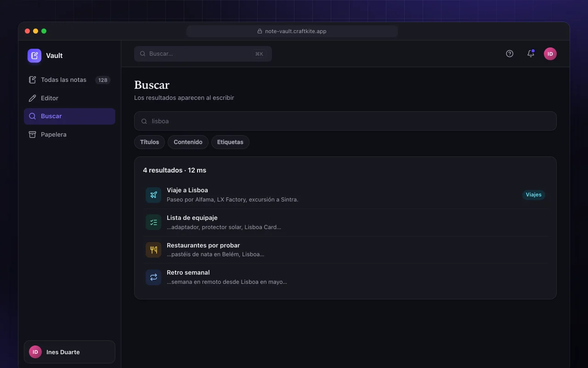Toggle the Títulos filter chip
Image resolution: width=588 pixels, height=368 pixels.
pyautogui.click(x=149, y=142)
